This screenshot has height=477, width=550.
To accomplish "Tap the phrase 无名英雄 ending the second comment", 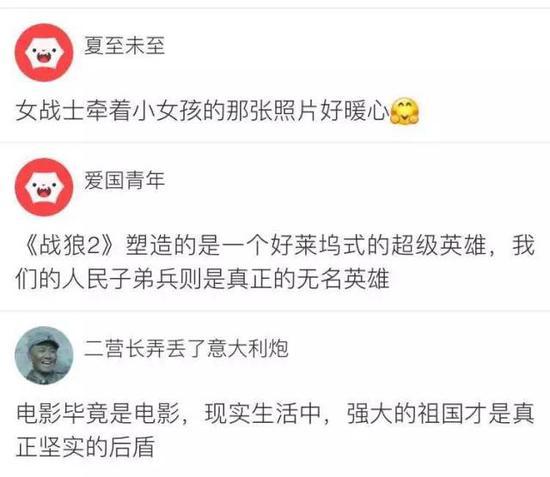I will (x=343, y=279).
